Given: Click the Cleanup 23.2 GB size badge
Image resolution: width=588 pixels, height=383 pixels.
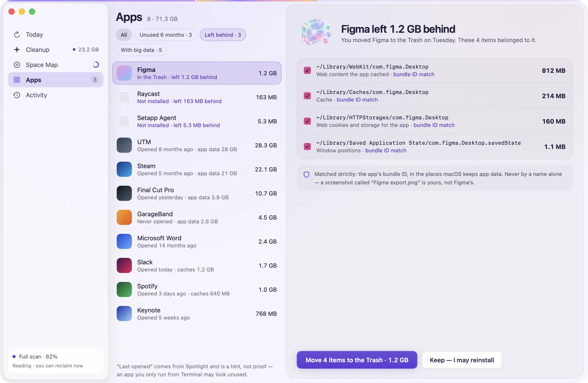Looking at the screenshot, I should click(x=86, y=50).
